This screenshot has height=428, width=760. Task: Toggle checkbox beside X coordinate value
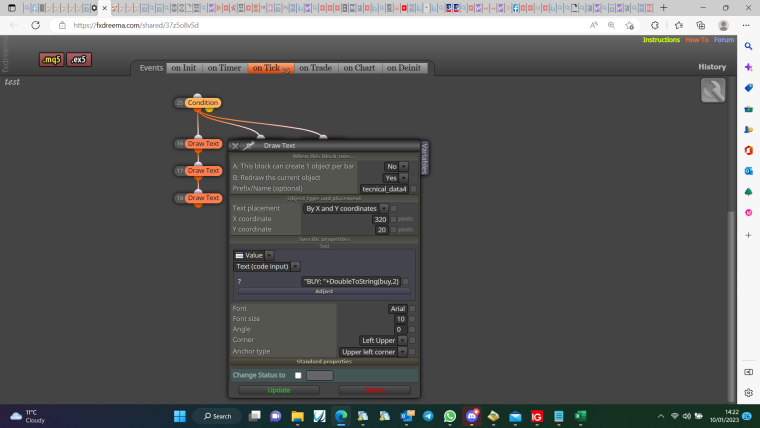click(x=394, y=219)
